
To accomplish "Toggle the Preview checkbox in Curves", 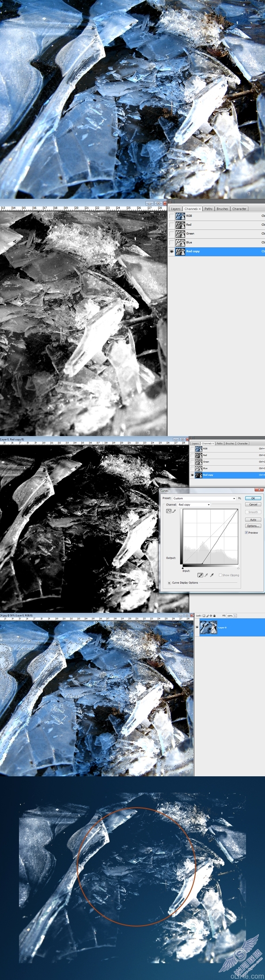I will (246, 532).
